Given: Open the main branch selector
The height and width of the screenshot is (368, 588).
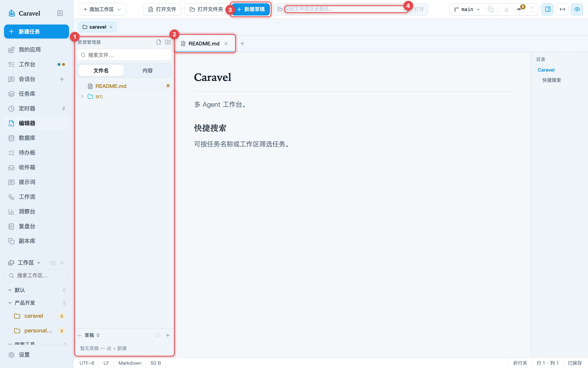Looking at the screenshot, I should (x=467, y=9).
